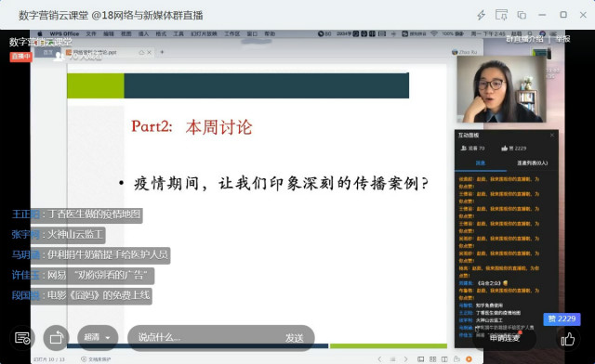Open the 超清 video quality dropdown

tap(98, 337)
